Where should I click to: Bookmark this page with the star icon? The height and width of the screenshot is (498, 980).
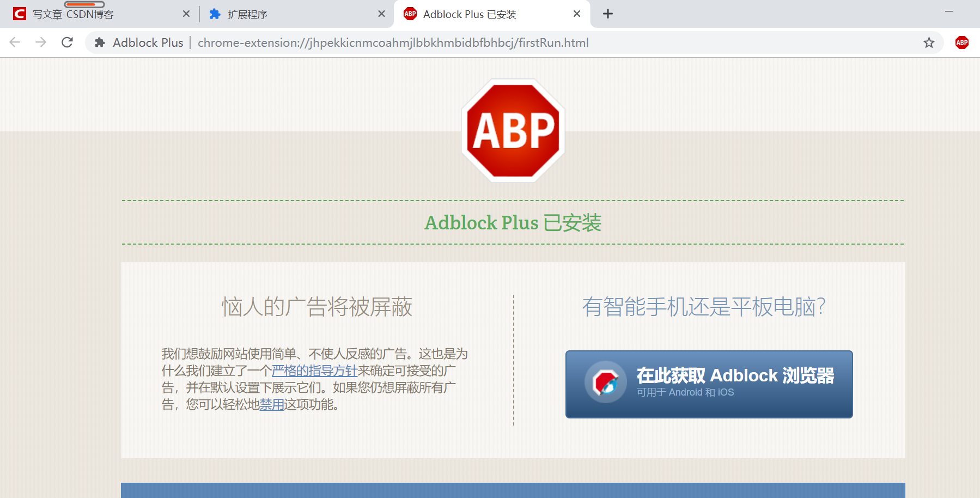point(929,42)
